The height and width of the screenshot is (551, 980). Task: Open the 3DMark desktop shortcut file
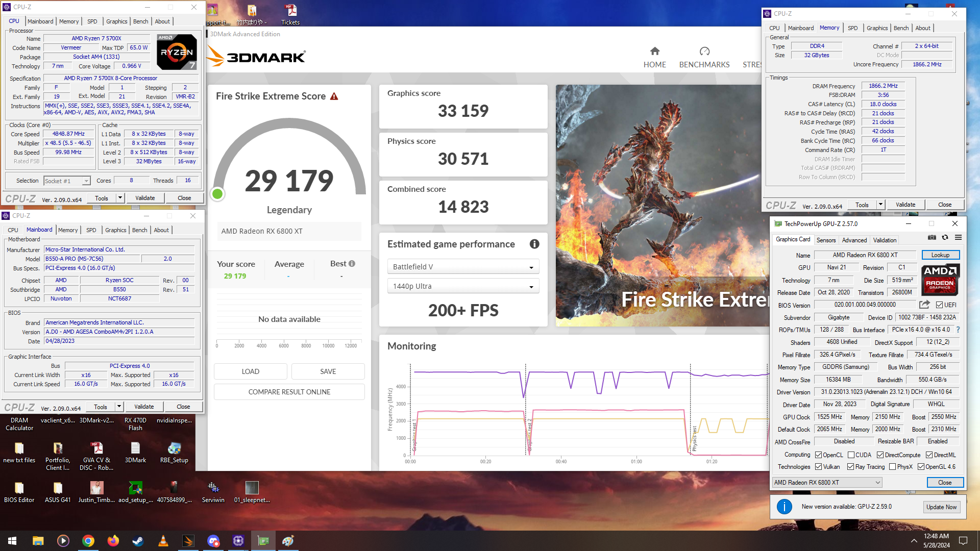click(135, 453)
